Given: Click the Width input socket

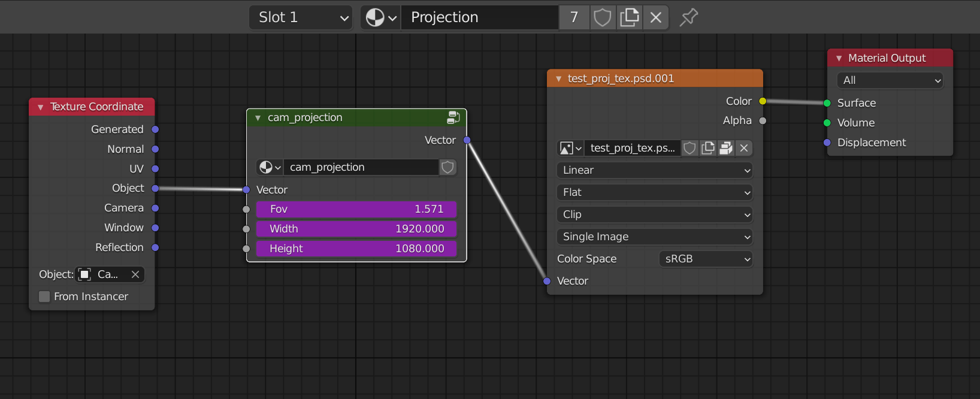Looking at the screenshot, I should point(246,229).
